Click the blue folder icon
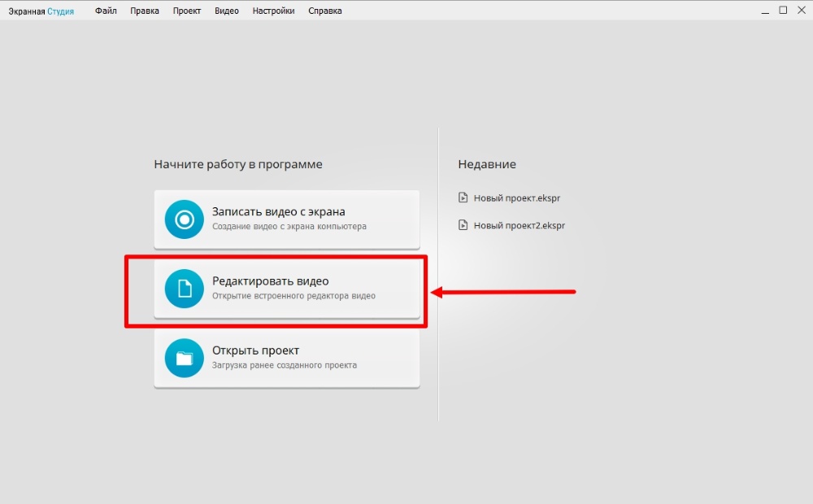Screen dimensions: 813x504 [184, 358]
